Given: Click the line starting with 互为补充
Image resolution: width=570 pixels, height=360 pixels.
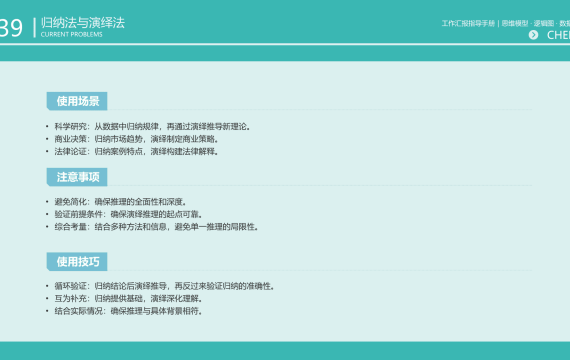Looking at the screenshot, I should (129, 299).
